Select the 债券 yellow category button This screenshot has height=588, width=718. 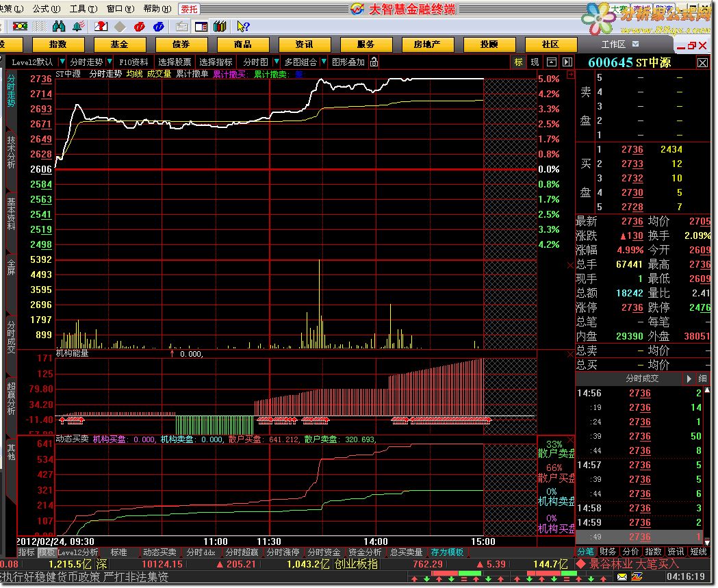[x=181, y=44]
